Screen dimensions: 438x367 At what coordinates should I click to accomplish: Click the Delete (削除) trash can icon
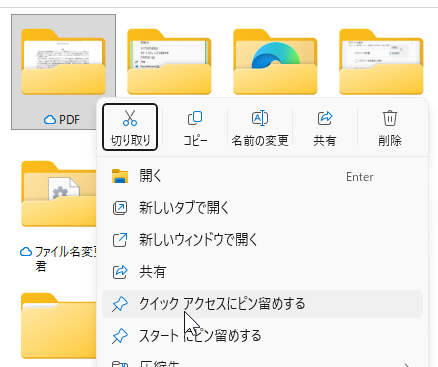(x=390, y=127)
